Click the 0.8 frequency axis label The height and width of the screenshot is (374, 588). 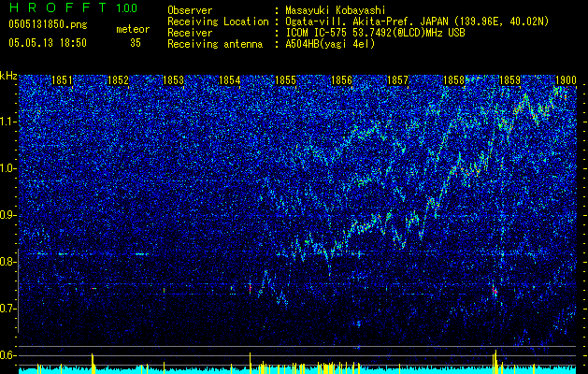(7, 262)
